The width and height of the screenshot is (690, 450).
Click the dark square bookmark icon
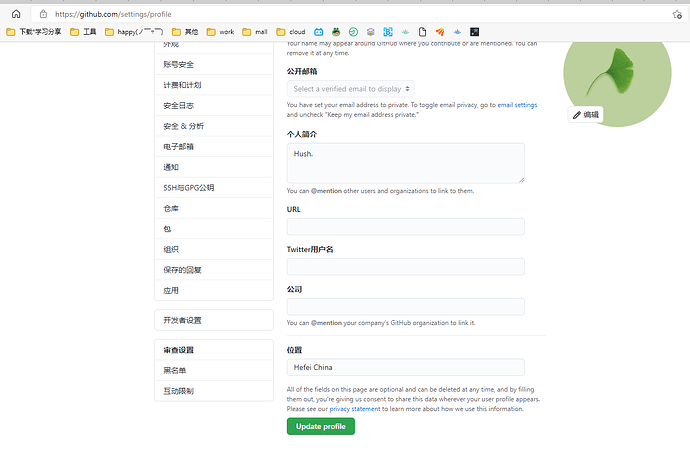point(474,32)
